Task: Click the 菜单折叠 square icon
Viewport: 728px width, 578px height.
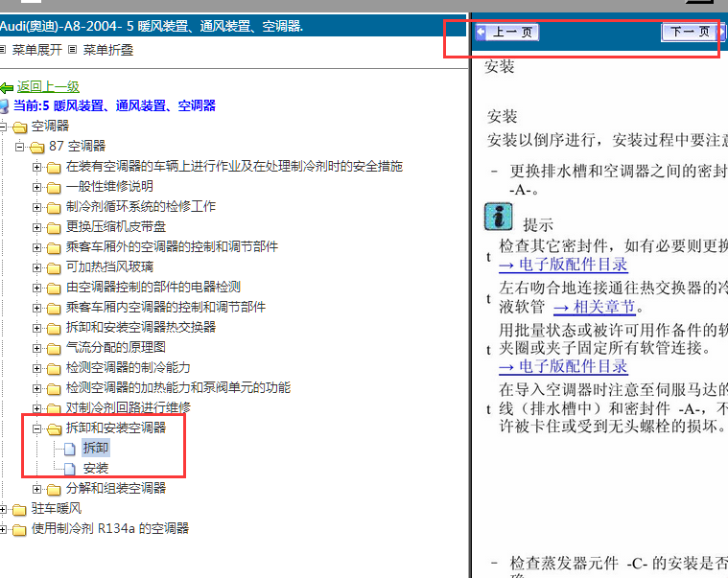Action: pyautogui.click(x=73, y=49)
